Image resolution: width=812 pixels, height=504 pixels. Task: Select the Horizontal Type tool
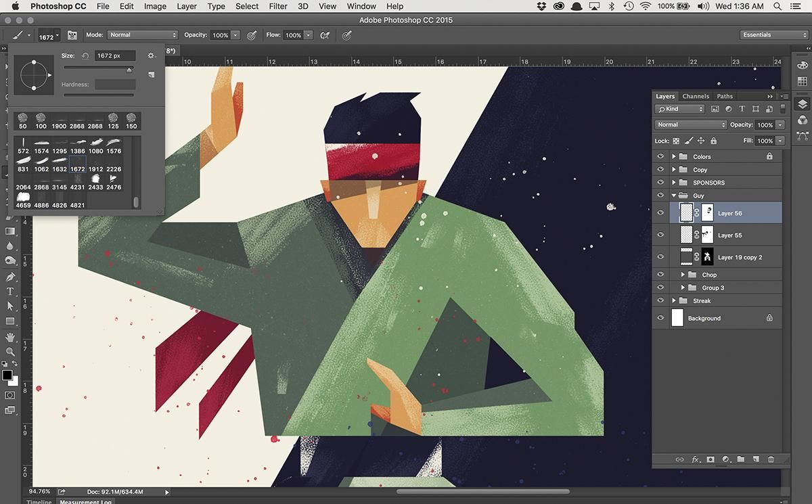pos(10,292)
